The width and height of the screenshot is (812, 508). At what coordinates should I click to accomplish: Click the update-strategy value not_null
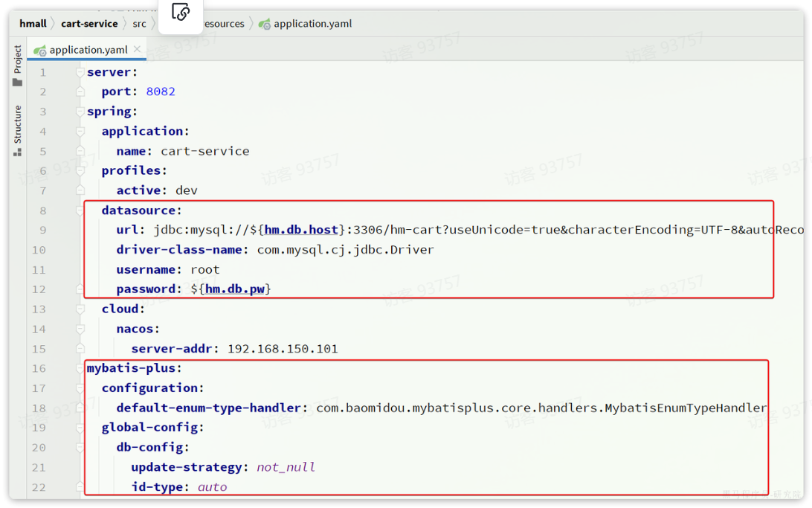(x=286, y=467)
